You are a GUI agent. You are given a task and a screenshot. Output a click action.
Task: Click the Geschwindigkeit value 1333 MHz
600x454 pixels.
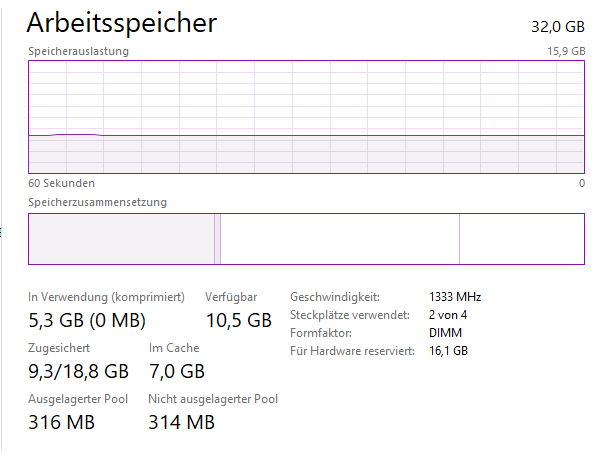click(456, 297)
